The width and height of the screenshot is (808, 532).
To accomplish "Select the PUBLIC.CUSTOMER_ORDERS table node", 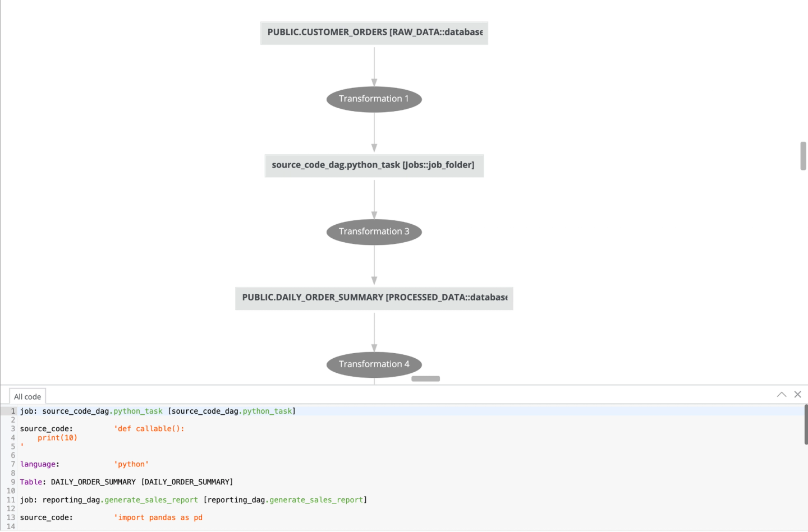I will tap(374, 33).
